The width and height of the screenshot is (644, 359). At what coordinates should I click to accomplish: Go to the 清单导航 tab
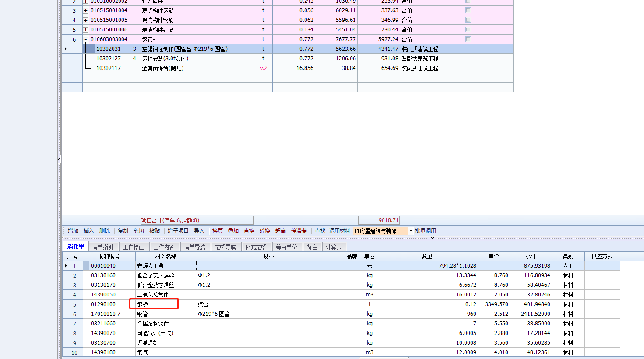click(x=195, y=247)
